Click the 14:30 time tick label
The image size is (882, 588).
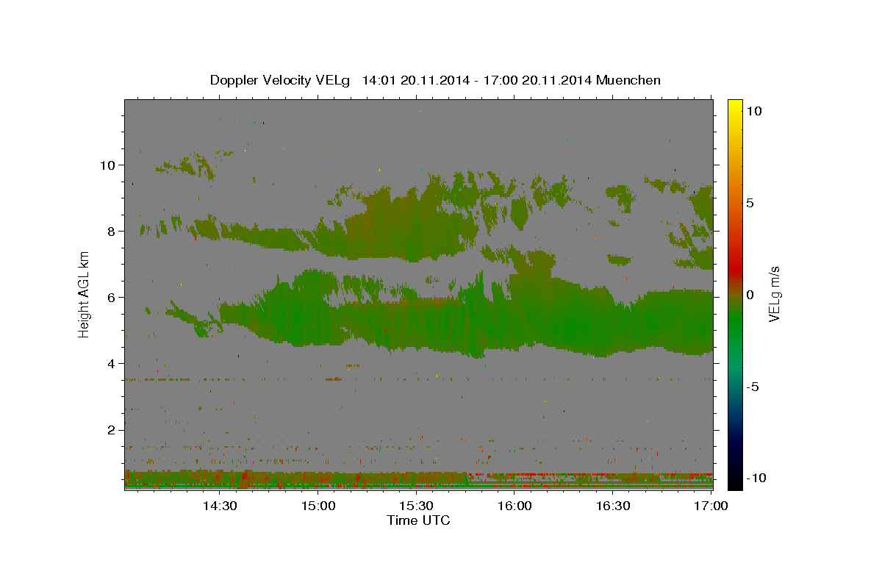coord(220,506)
